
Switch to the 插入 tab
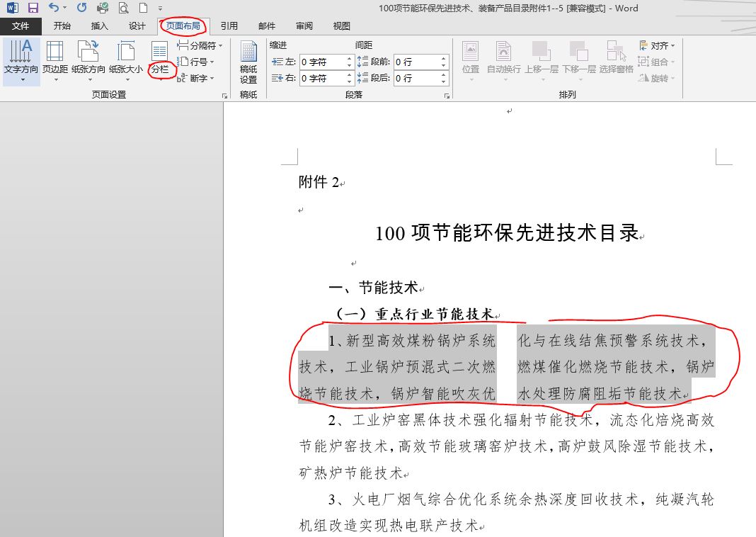coord(99,26)
